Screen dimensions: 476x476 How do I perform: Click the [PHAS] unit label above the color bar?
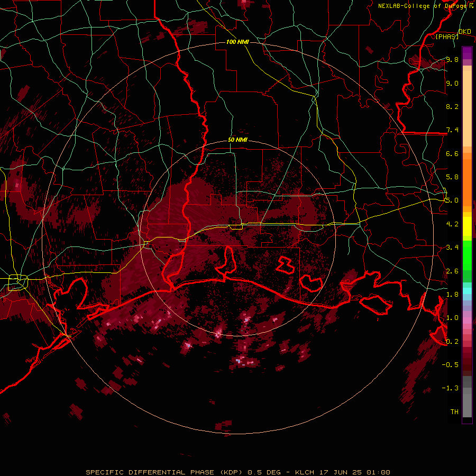(447, 36)
